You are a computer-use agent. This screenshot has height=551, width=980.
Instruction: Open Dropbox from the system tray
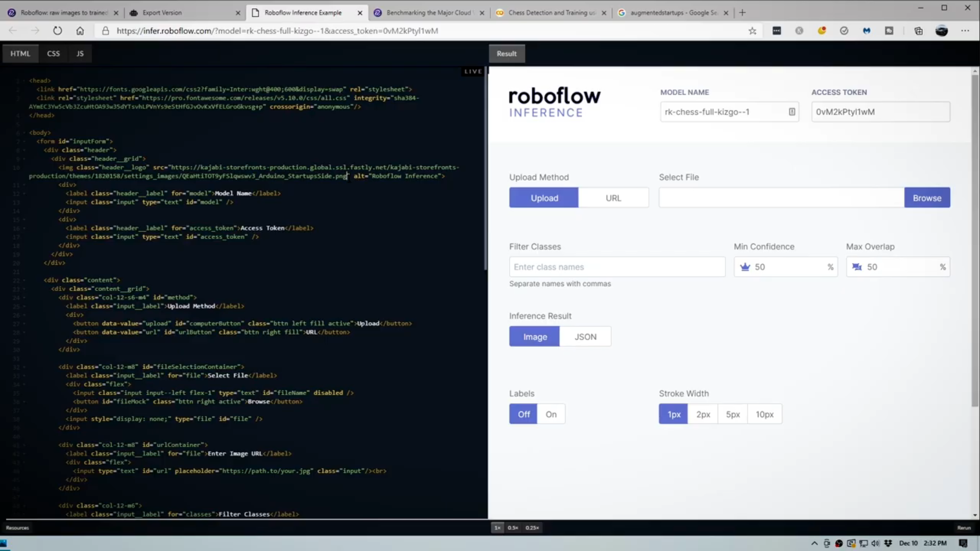tap(888, 543)
